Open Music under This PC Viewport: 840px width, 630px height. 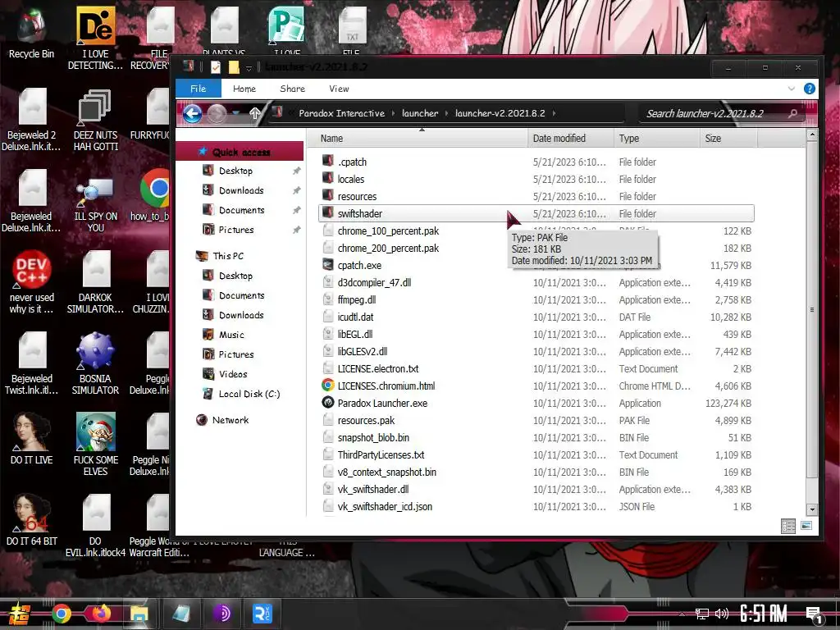231,335
